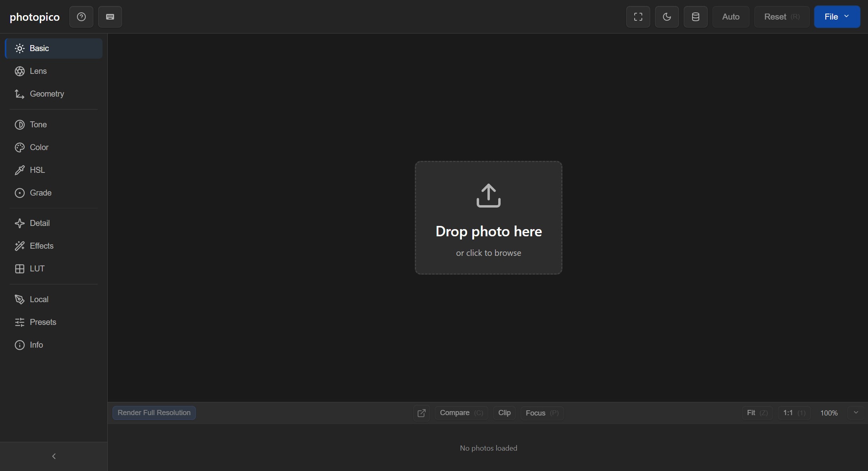Viewport: 868px width, 471px height.
Task: Open the File dropdown menu
Action: [x=837, y=17]
